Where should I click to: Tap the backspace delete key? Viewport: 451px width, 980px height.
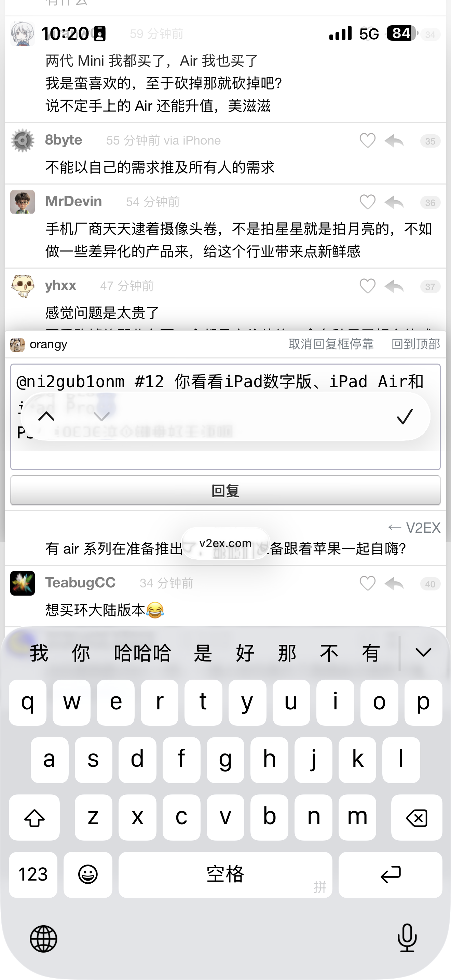pos(417,818)
